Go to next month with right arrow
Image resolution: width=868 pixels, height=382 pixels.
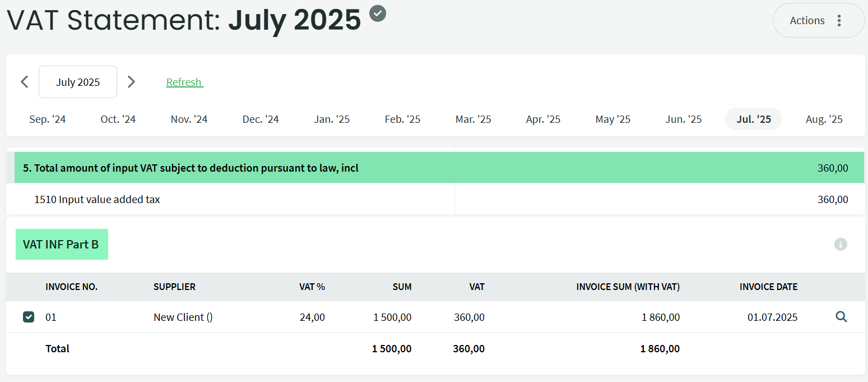pos(131,82)
